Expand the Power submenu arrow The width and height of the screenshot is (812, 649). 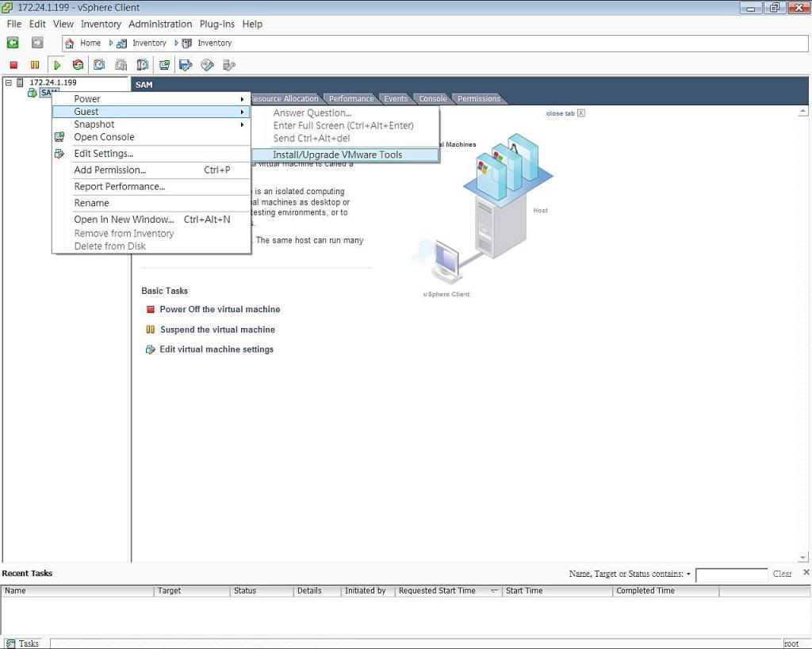point(242,99)
